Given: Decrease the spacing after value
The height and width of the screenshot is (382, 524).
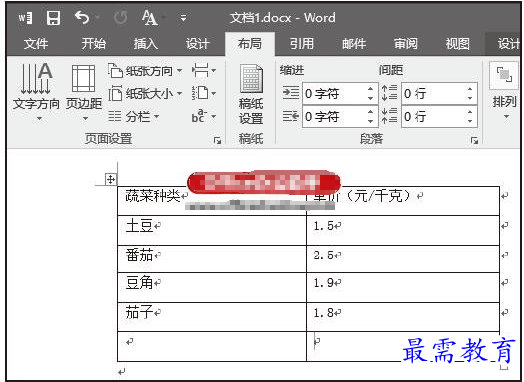Looking at the screenshot, I should click(x=470, y=121).
